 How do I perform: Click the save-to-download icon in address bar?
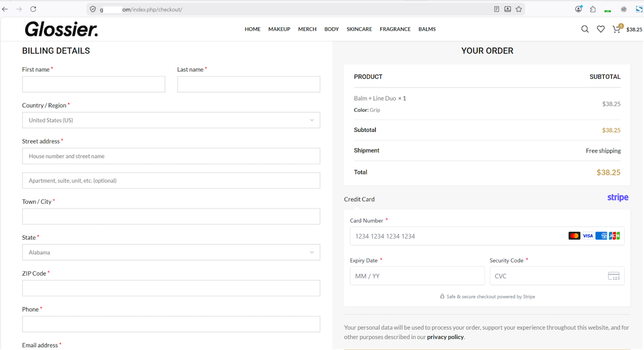pos(508,9)
